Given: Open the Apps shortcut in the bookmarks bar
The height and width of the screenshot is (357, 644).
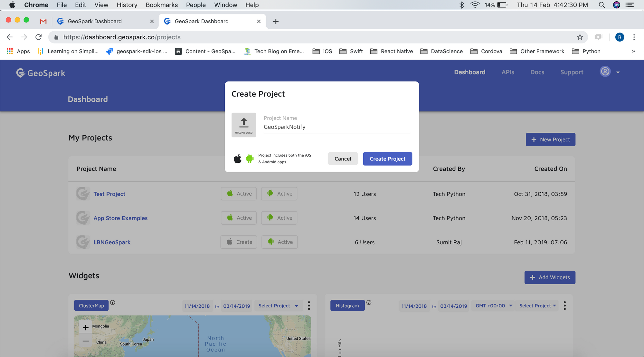Looking at the screenshot, I should (x=18, y=51).
